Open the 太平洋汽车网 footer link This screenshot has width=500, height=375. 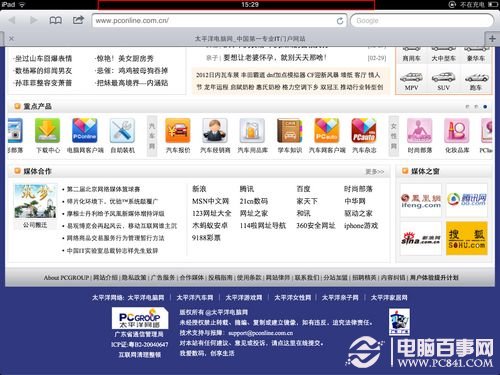(195, 298)
